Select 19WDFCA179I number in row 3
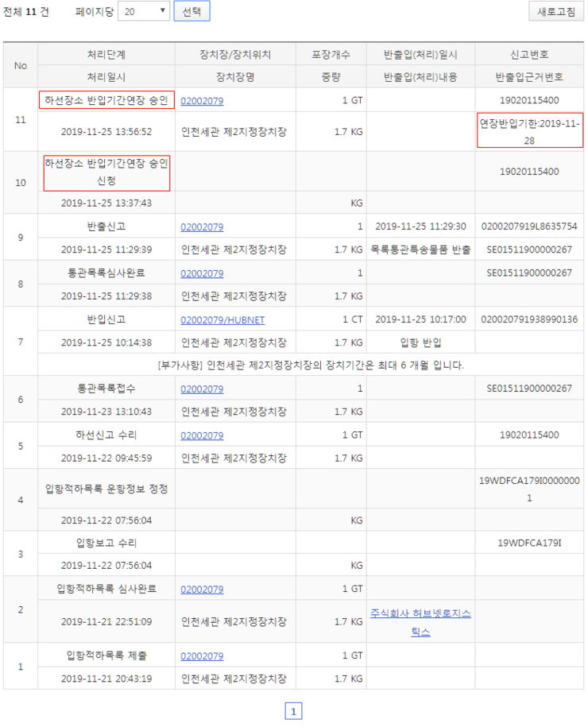 (x=529, y=543)
